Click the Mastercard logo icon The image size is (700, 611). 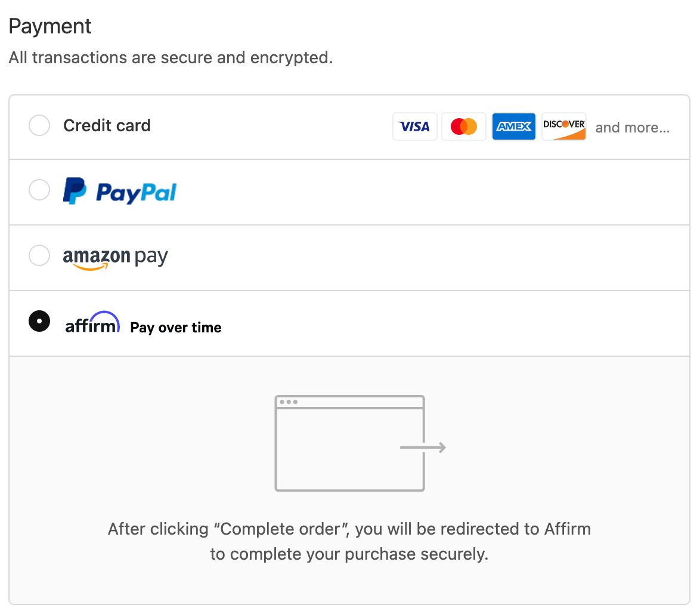464,126
